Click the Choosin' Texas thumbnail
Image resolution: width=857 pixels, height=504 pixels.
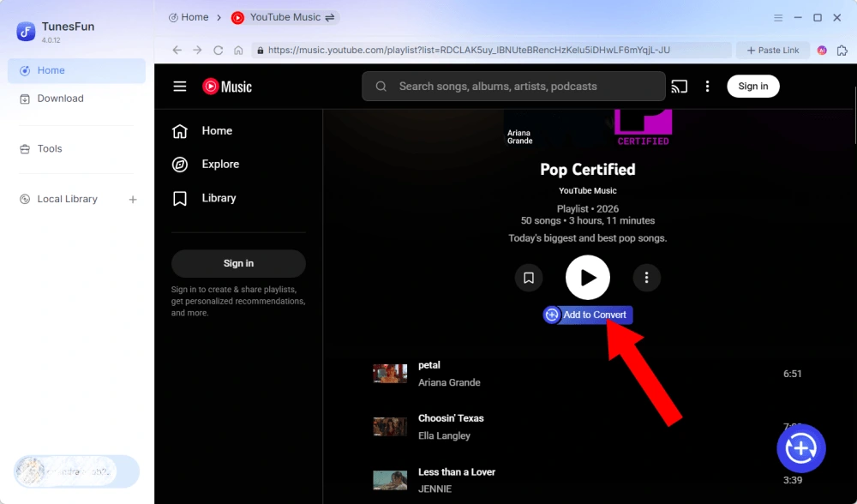coord(390,427)
